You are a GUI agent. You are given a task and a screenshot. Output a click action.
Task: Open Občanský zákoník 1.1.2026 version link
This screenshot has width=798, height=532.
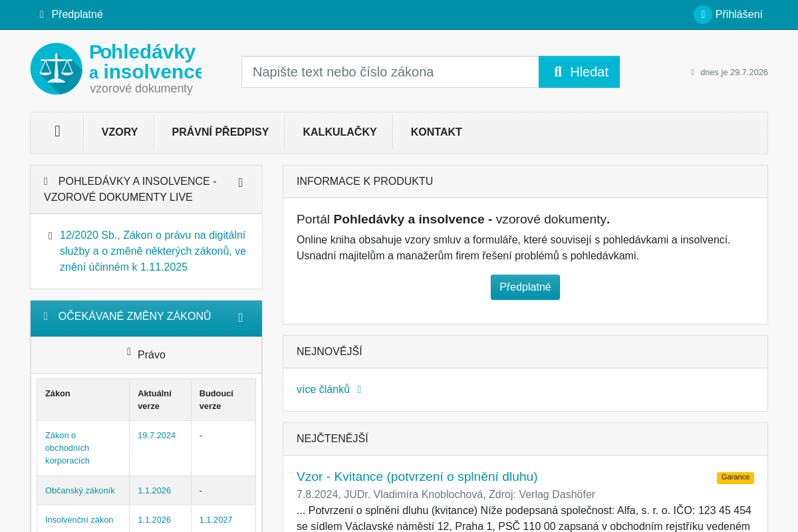click(154, 491)
